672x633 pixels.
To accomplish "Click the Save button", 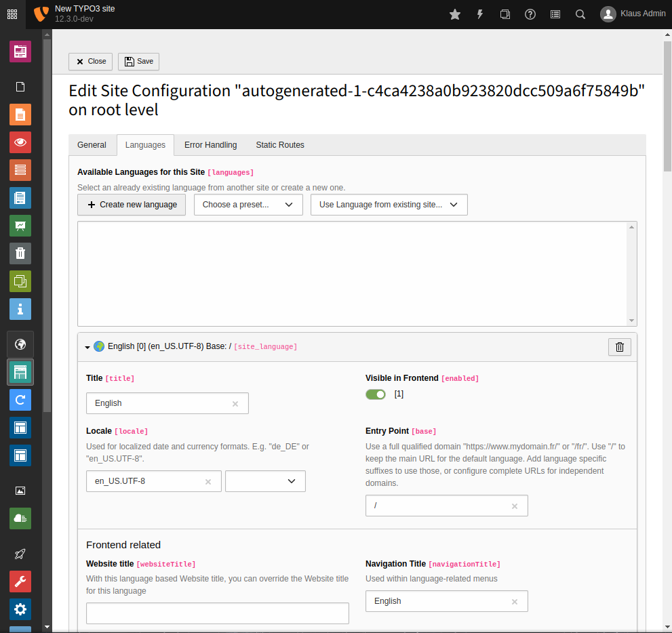I will (x=138, y=62).
